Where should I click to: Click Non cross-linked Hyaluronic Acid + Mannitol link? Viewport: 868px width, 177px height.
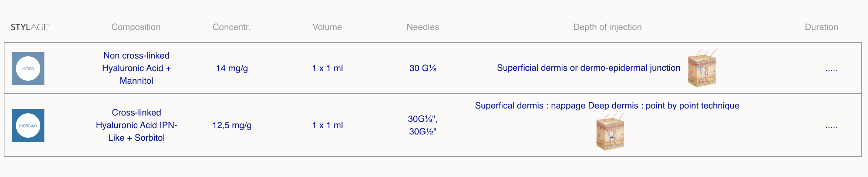click(137, 68)
